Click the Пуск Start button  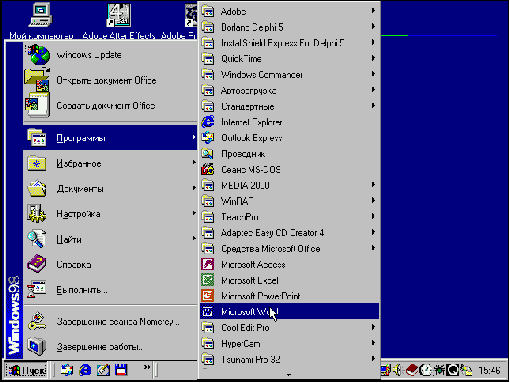[26, 370]
